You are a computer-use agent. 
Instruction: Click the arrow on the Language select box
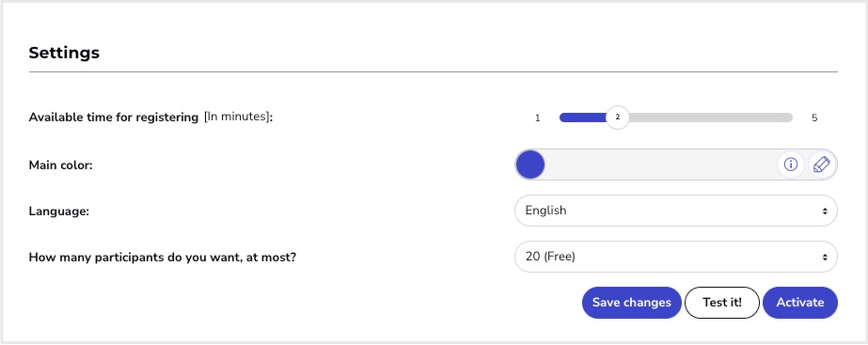(x=825, y=211)
